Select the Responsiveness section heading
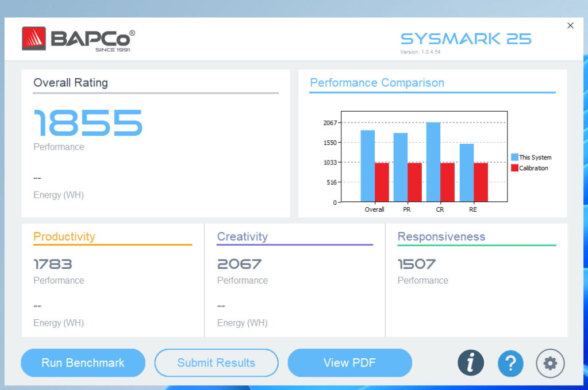Screen dimensions: 588x390 (441, 236)
